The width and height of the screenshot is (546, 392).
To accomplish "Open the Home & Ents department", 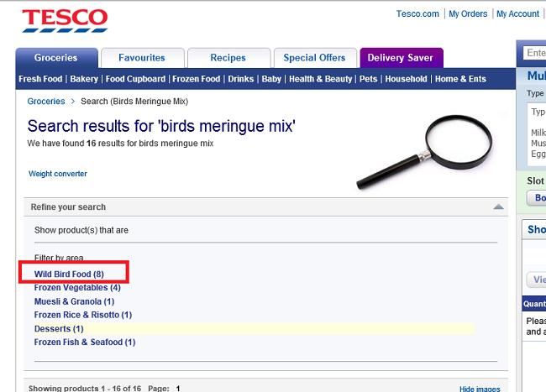I will 460,79.
